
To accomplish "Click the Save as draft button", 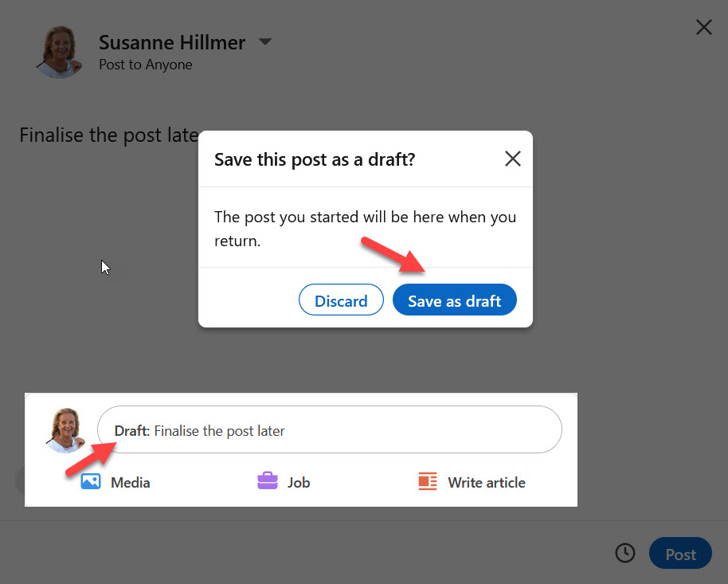I will click(454, 300).
